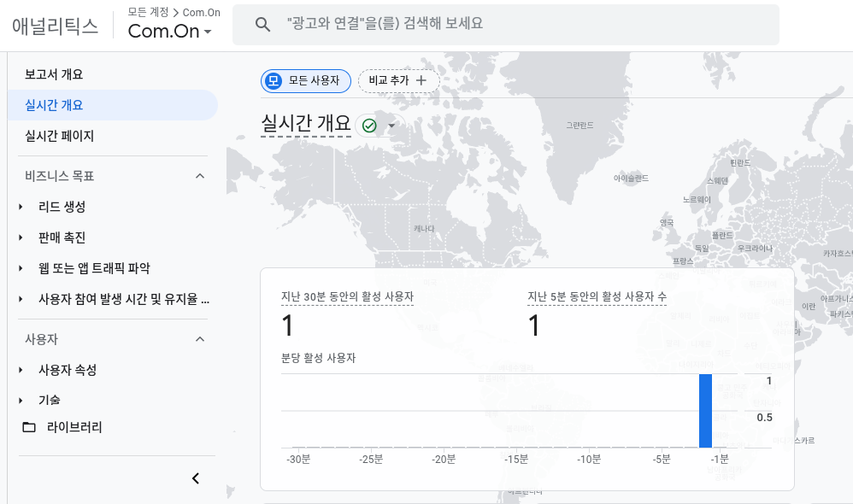Click 캐나다 label on the map
This screenshot has width=853, height=504.
coord(424,229)
